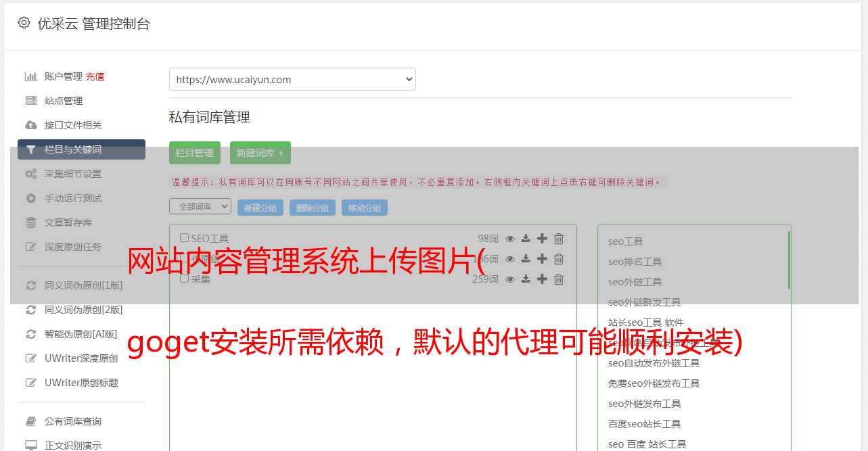Tick the checkbox on the 136词 row
This screenshot has width=868, height=451.
tap(184, 258)
